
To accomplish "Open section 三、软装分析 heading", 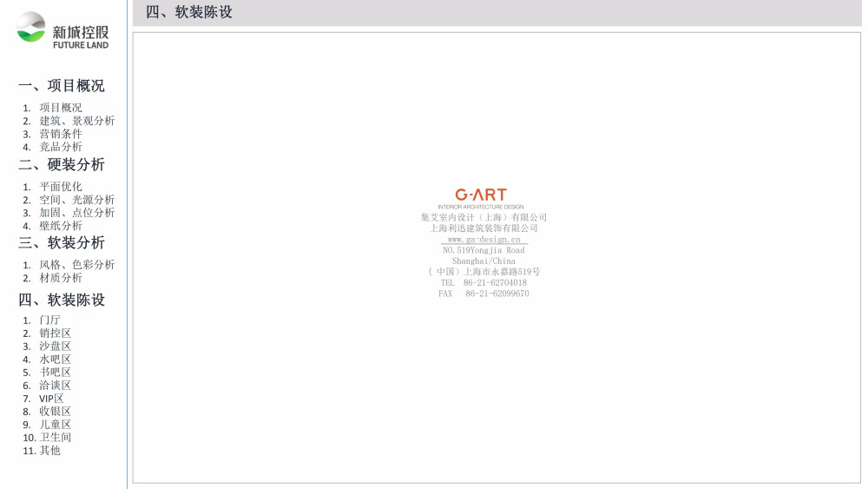I will [x=62, y=242].
